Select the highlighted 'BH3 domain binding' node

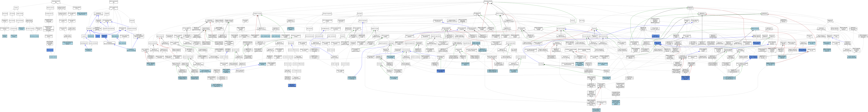34,36
